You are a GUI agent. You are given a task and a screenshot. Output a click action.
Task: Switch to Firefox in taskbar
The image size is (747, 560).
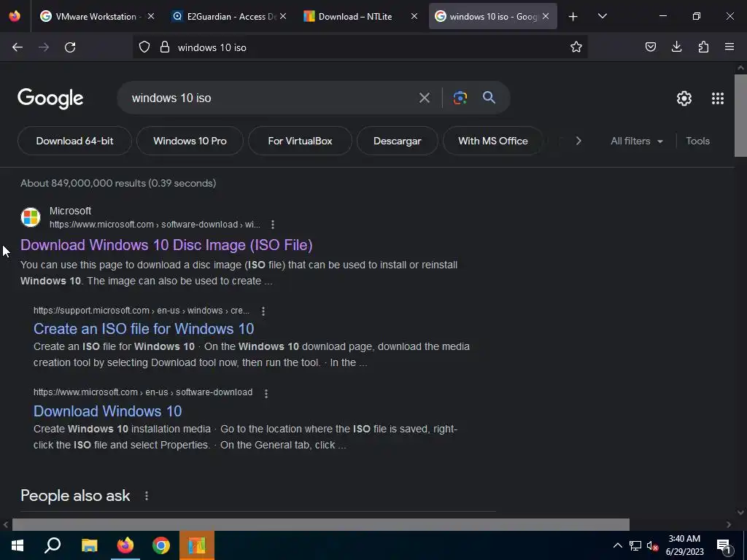pyautogui.click(x=125, y=545)
